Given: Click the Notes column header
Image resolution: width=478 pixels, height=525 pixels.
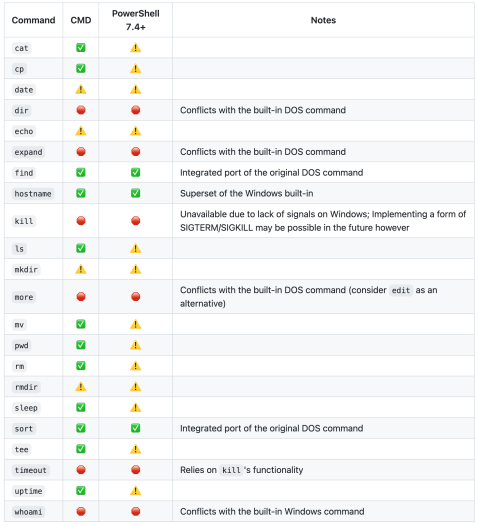Looking at the screenshot, I should 323,20.
